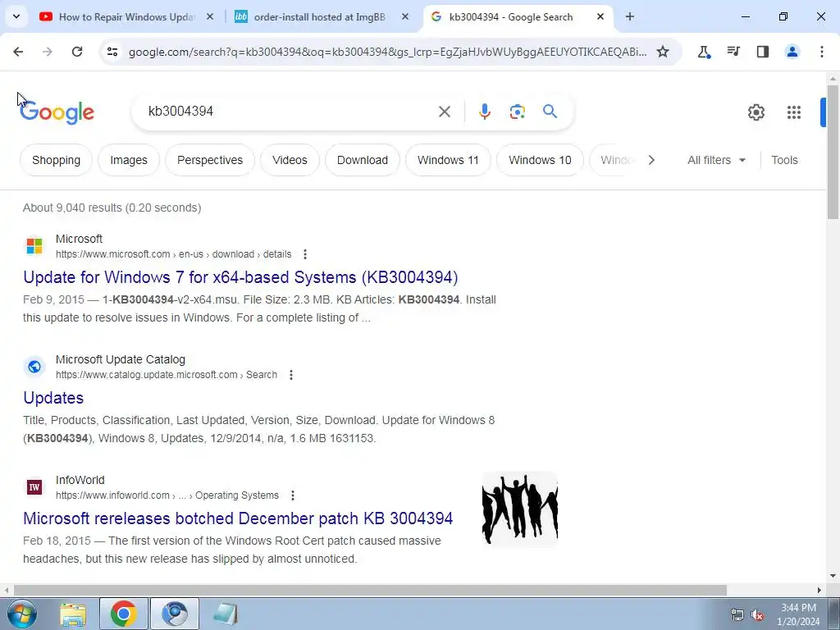The width and height of the screenshot is (840, 630).
Task: Click the Chrome taskbar icon
Action: (124, 614)
